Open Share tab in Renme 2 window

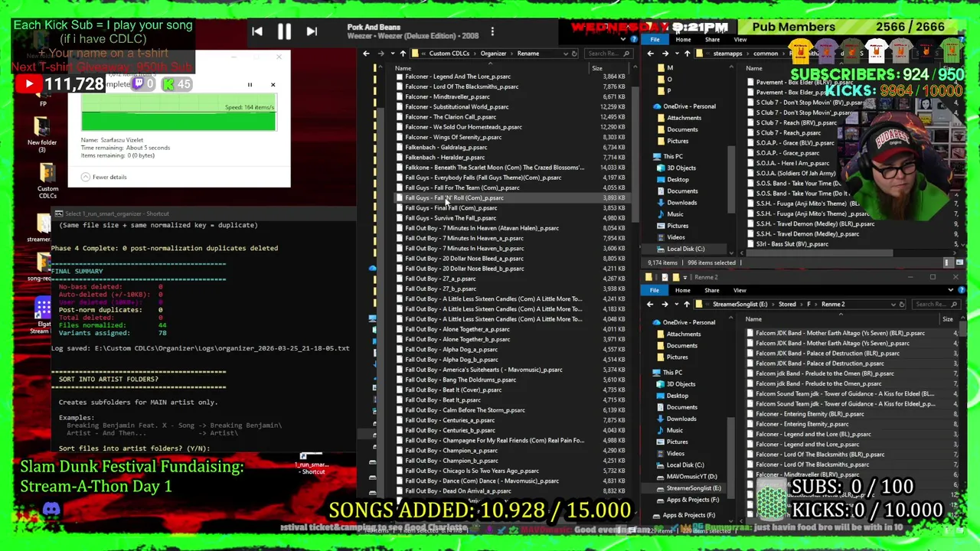(711, 290)
